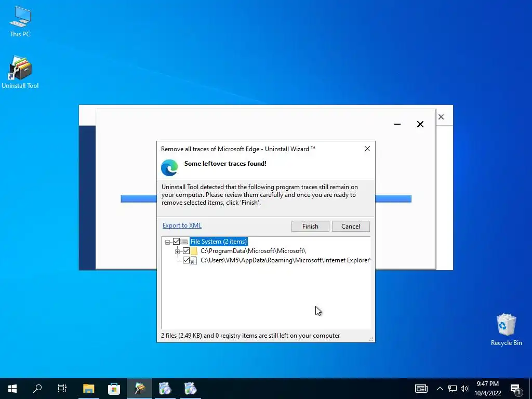
Task: Click Finish to remove selected traces
Action: click(310, 227)
